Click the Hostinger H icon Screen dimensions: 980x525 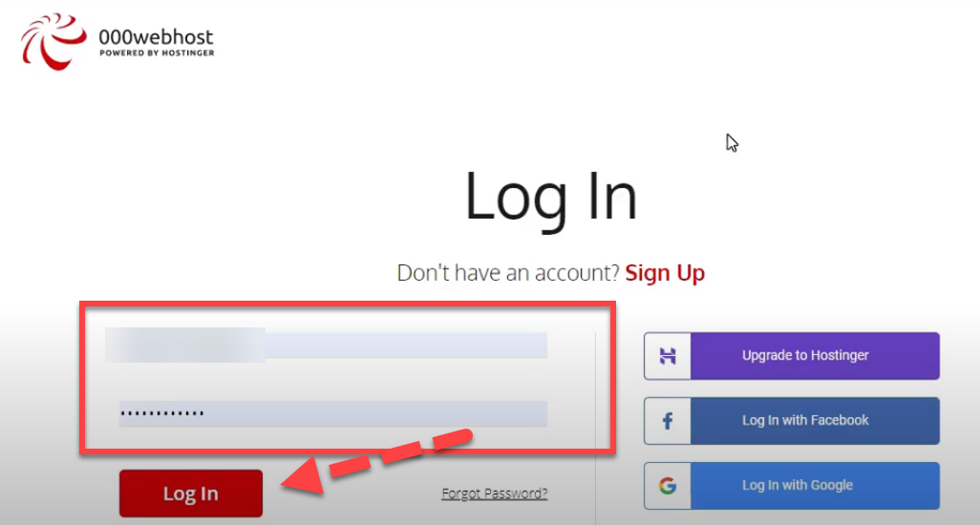click(668, 356)
